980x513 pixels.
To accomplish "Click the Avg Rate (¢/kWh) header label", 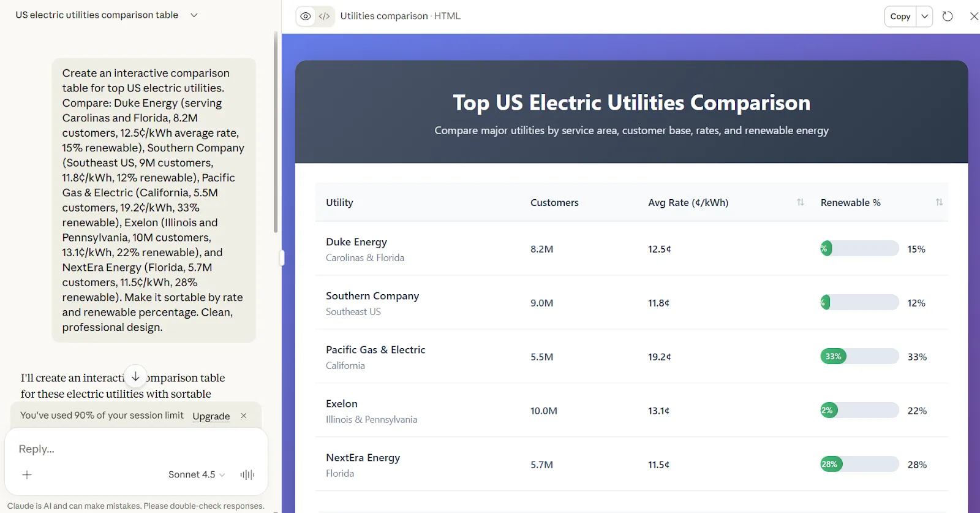I will 688,203.
